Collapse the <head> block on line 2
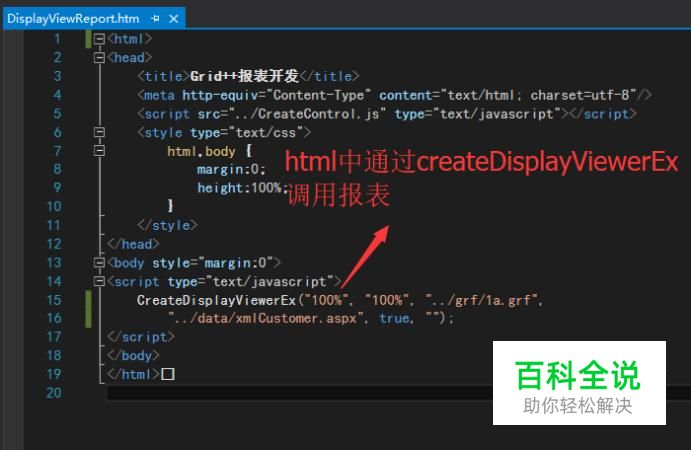 [99, 57]
